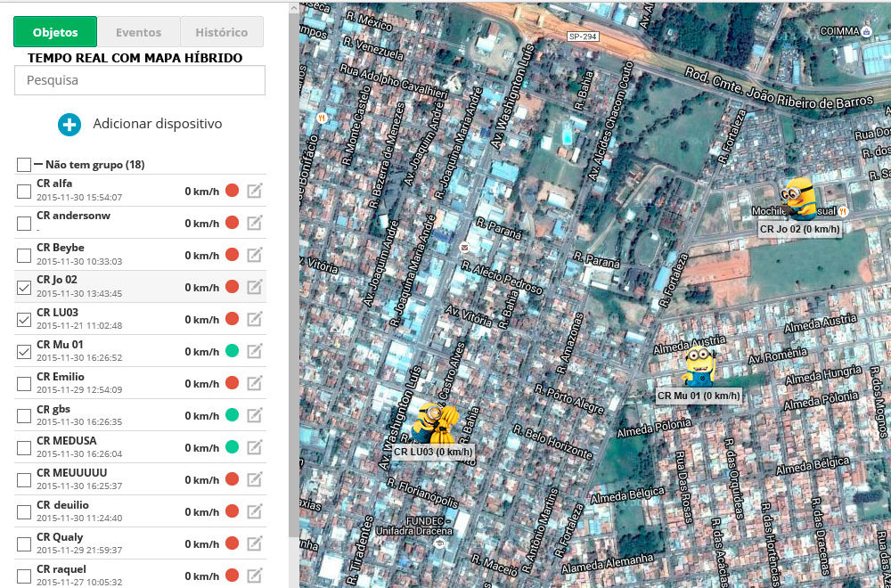891x588 pixels.
Task: Click red status dot for CR Qualy
Action: coord(232,543)
